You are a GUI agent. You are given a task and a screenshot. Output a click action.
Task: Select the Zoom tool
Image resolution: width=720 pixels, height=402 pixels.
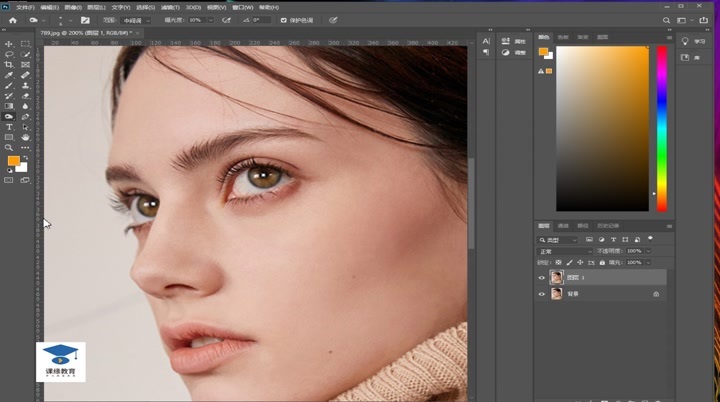click(x=9, y=148)
